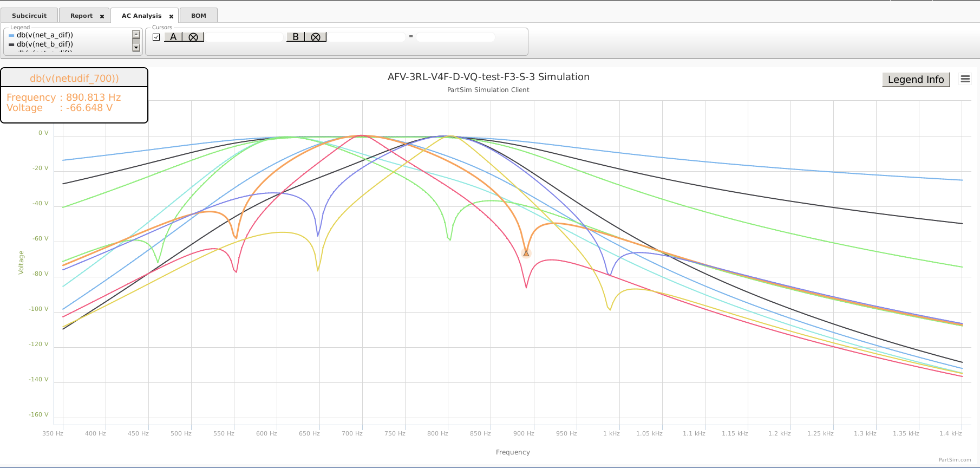Activate cursor B button
980x468 pixels.
(x=296, y=37)
